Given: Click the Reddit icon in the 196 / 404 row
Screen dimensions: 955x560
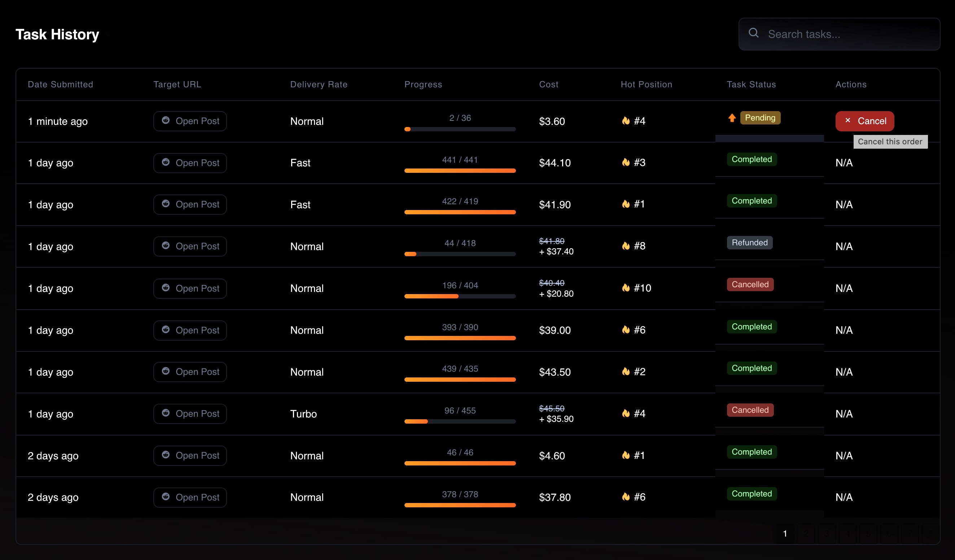Looking at the screenshot, I should 166,288.
